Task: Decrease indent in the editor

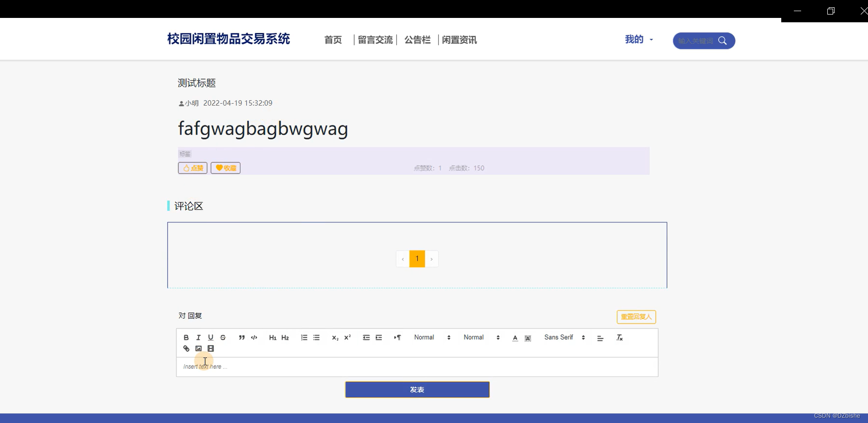Action: 366,338
